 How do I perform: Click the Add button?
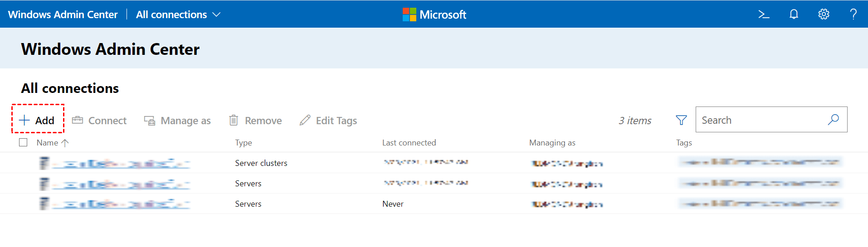(37, 121)
